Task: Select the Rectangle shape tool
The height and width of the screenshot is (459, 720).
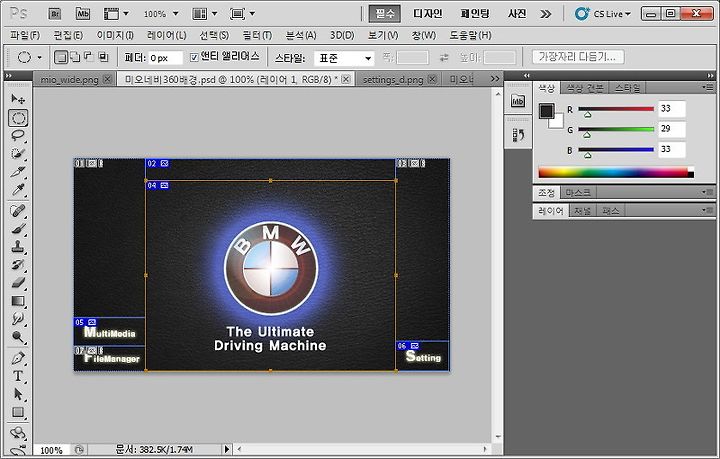Action: [18, 412]
